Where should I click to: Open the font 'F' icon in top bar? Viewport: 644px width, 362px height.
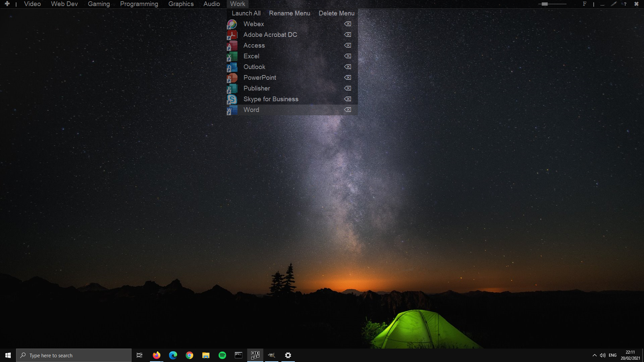[x=585, y=4]
